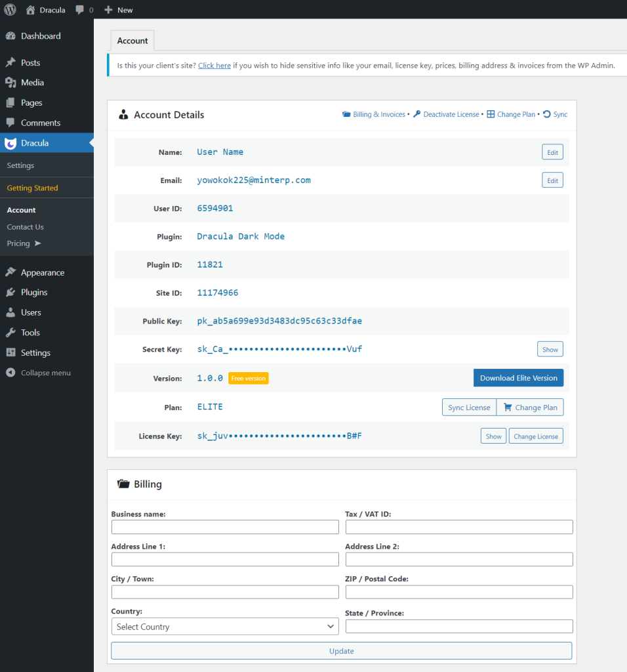
Task: Click the Billing & Invoices folder icon
Action: (x=346, y=114)
